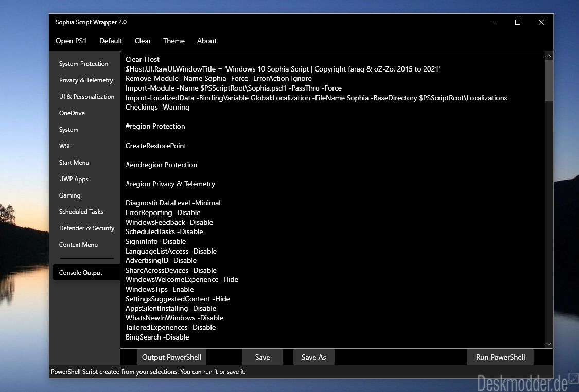Viewport: 579px width, 392px height.
Task: Click 'SigninInfo -Disable' line
Action: tap(155, 241)
